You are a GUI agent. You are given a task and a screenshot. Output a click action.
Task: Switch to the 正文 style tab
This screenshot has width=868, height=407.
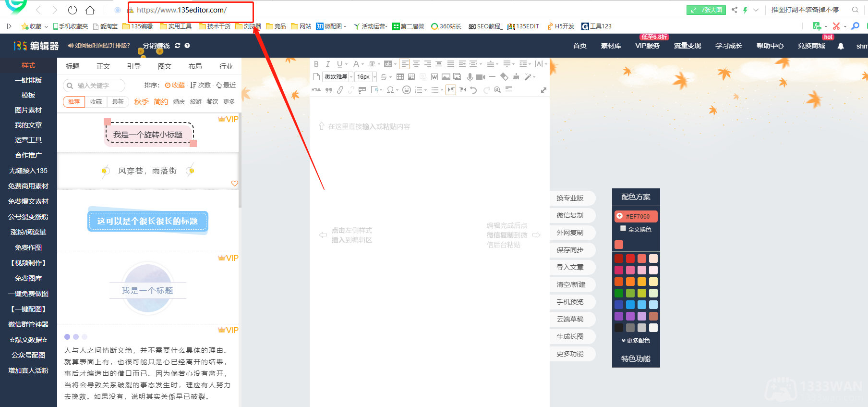pyautogui.click(x=103, y=66)
